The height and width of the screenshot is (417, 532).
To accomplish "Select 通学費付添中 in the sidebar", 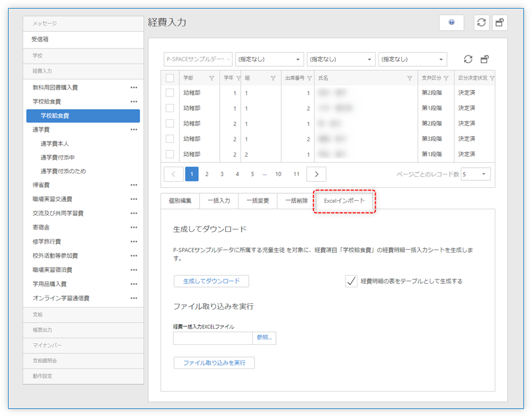I will (57, 157).
